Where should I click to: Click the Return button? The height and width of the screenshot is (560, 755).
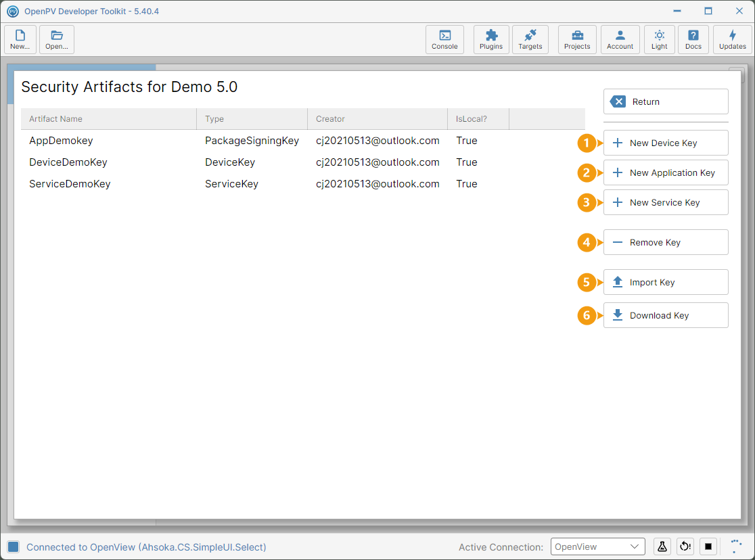666,101
